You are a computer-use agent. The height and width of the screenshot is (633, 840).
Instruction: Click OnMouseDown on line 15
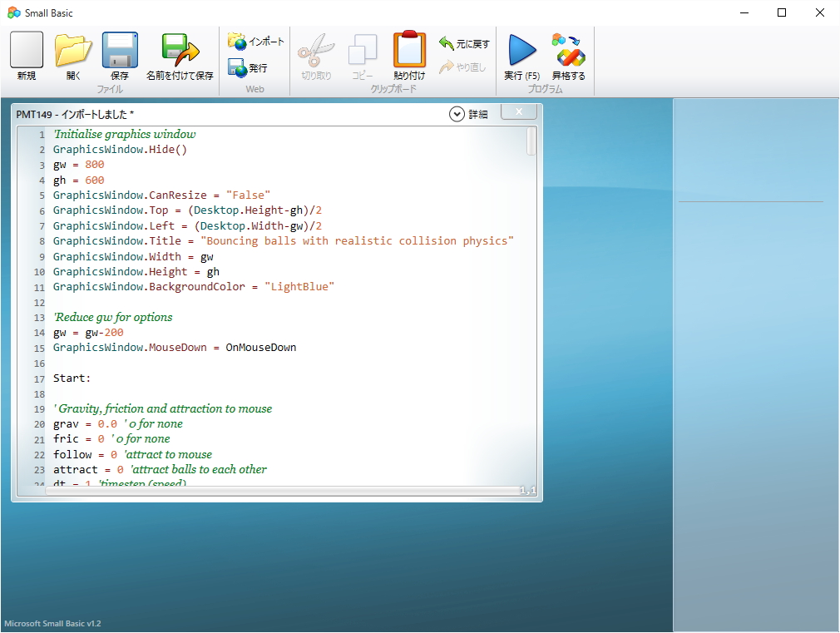click(261, 348)
